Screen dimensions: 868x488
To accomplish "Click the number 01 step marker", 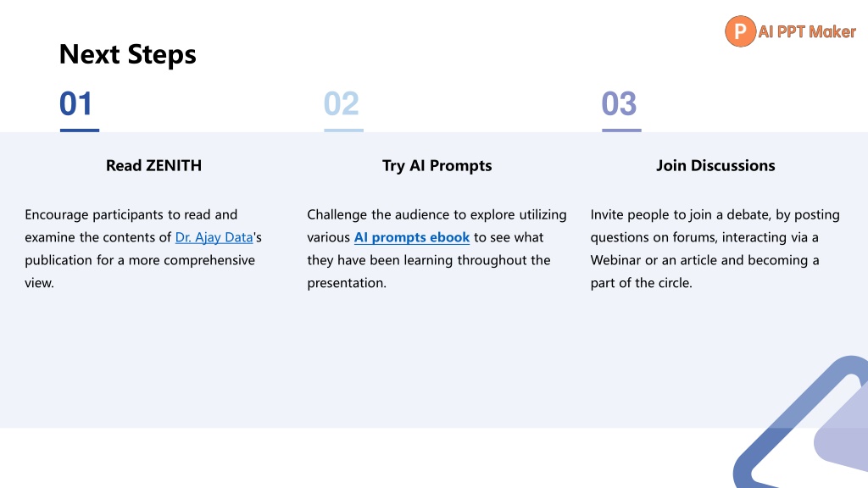I will click(x=75, y=103).
